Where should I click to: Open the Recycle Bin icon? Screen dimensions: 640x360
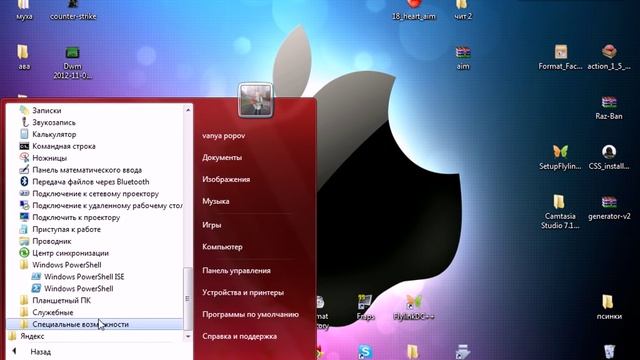pos(609,352)
